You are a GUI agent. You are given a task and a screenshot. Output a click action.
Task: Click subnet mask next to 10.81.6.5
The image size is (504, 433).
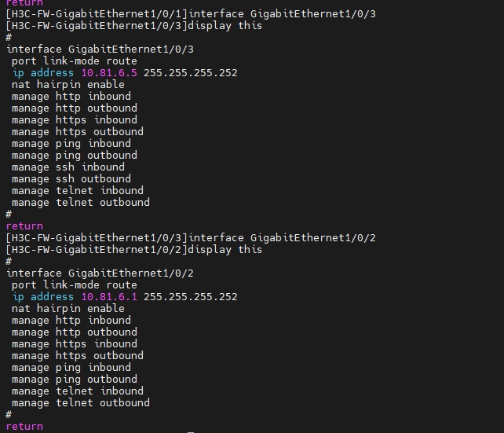[x=190, y=73]
